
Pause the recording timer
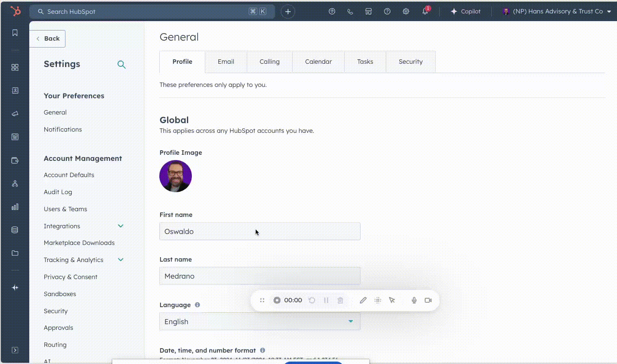tap(326, 300)
